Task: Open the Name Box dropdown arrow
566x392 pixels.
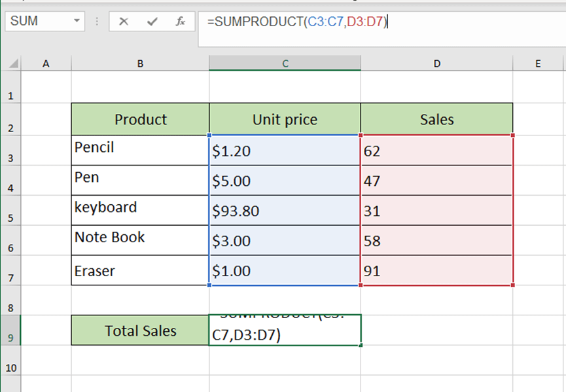Action: click(x=77, y=21)
